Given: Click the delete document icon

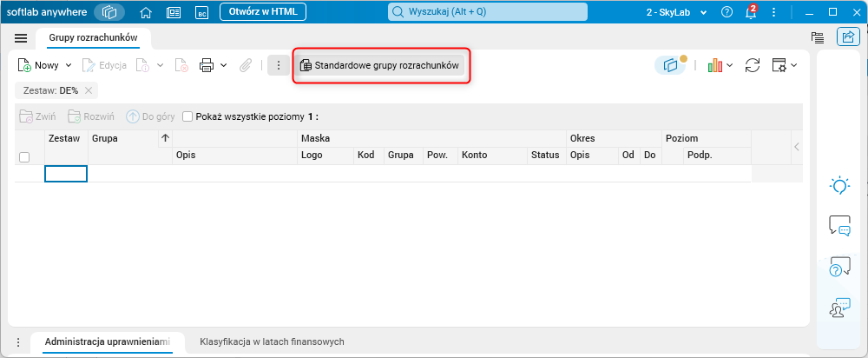Looking at the screenshot, I should tap(181, 65).
